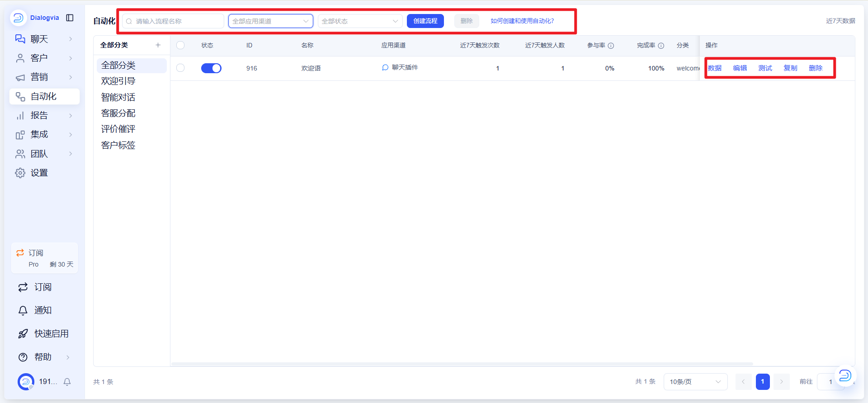This screenshot has width=868, height=403.
Task: Expand the 团队 sidebar menu
Action: pyautogui.click(x=44, y=154)
